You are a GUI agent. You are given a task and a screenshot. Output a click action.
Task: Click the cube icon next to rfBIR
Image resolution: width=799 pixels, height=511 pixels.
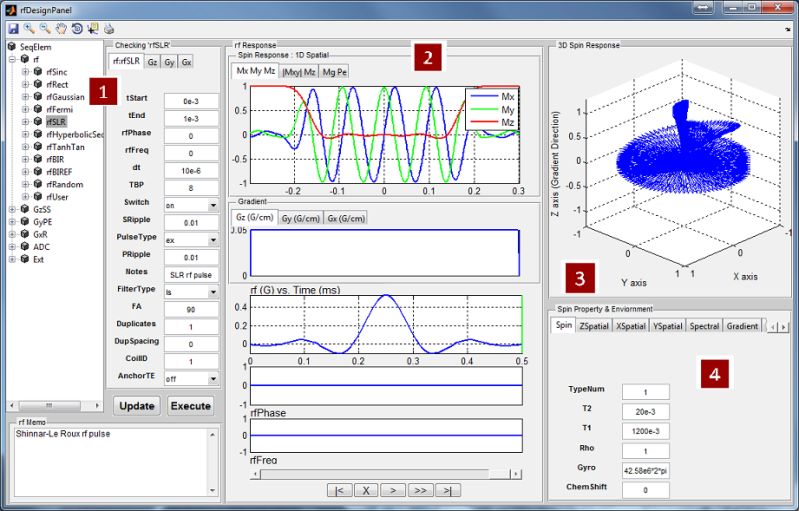coord(38,159)
